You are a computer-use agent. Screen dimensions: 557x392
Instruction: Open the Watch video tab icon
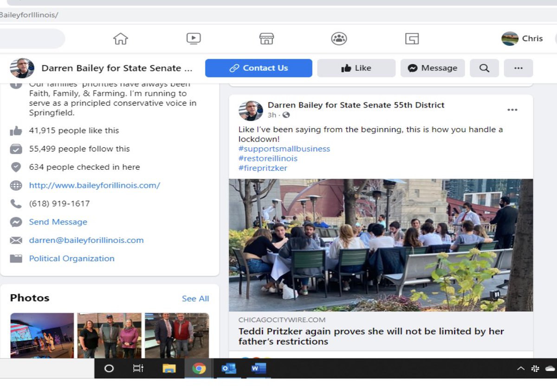point(194,39)
